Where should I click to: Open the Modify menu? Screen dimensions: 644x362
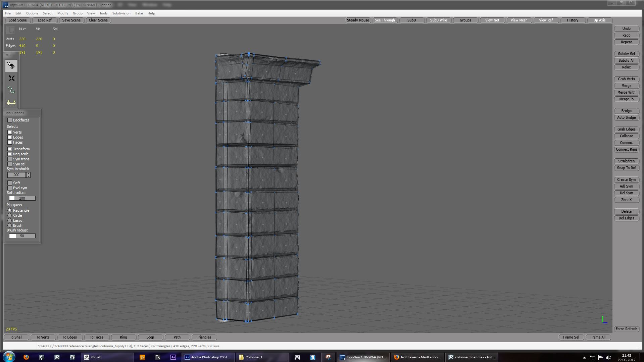(x=62, y=13)
